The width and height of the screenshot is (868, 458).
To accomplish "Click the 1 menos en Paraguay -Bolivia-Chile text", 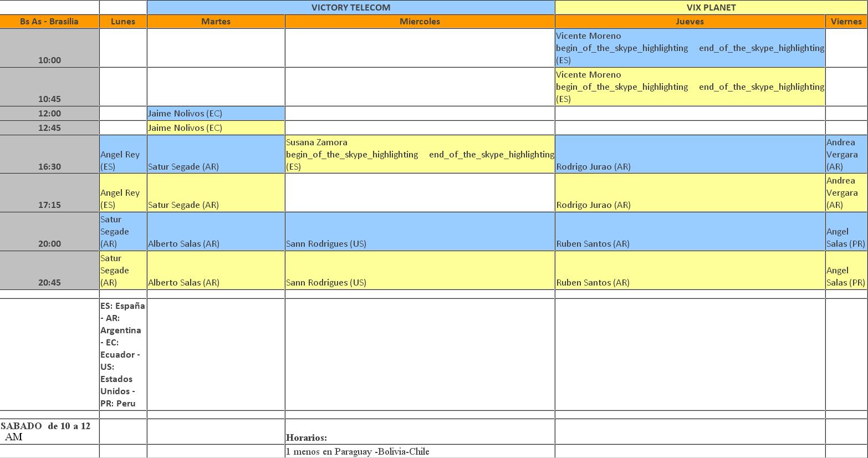I will 358,451.
